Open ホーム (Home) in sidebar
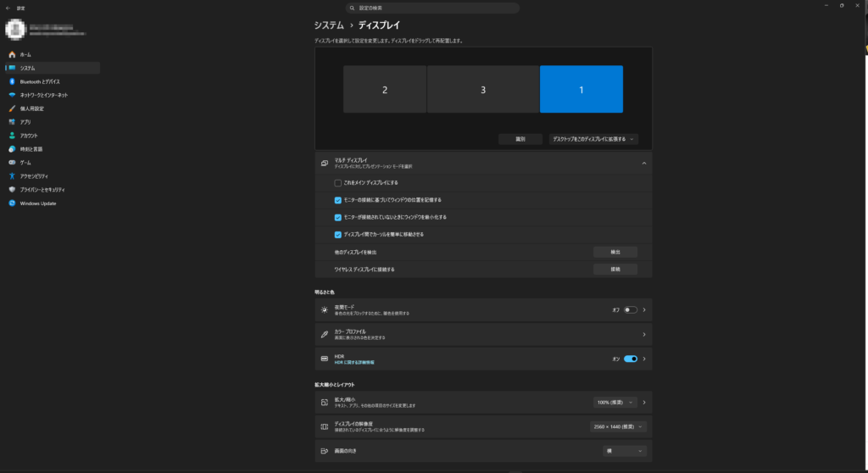Viewport: 868px width, 473px height. click(x=53, y=55)
